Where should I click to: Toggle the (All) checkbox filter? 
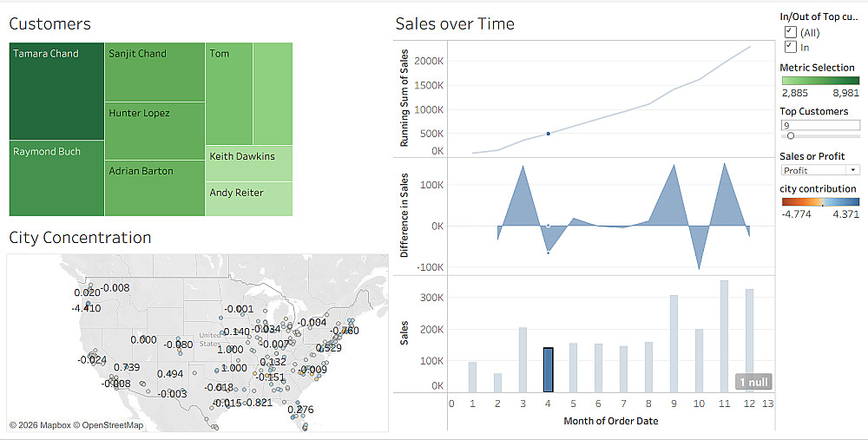pos(790,32)
